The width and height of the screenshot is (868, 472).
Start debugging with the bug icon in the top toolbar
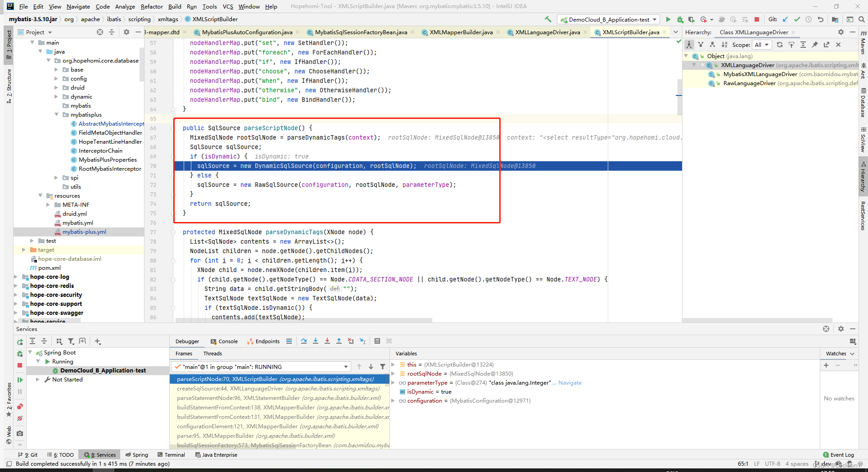point(680,19)
